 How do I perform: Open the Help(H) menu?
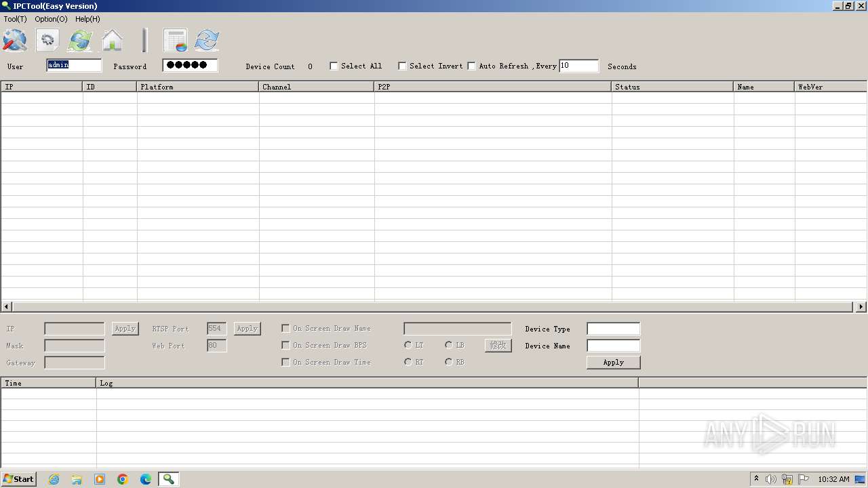click(87, 19)
